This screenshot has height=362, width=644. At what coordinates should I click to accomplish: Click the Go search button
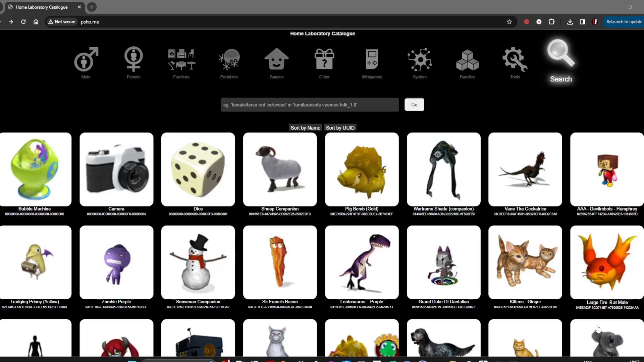point(414,104)
